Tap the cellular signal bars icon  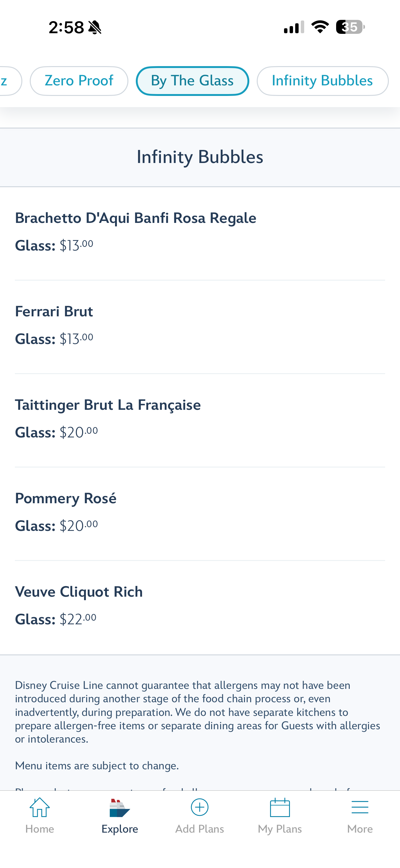[294, 27]
